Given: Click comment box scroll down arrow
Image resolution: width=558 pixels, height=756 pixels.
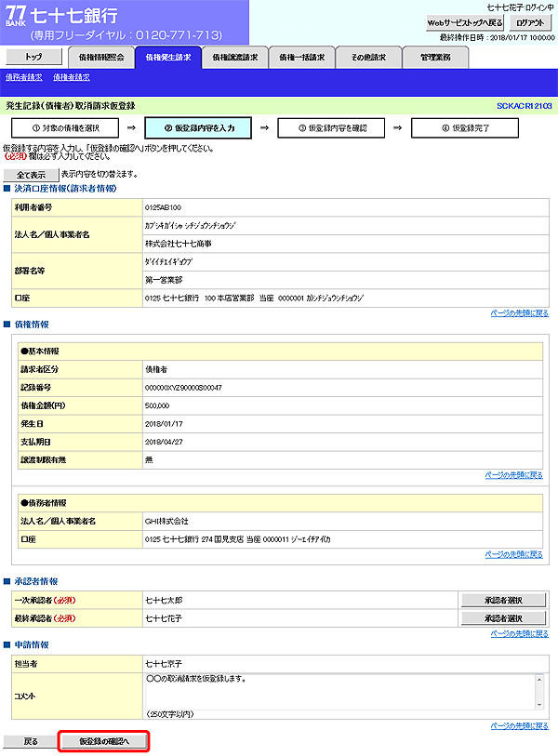Looking at the screenshot, I should 539,705.
